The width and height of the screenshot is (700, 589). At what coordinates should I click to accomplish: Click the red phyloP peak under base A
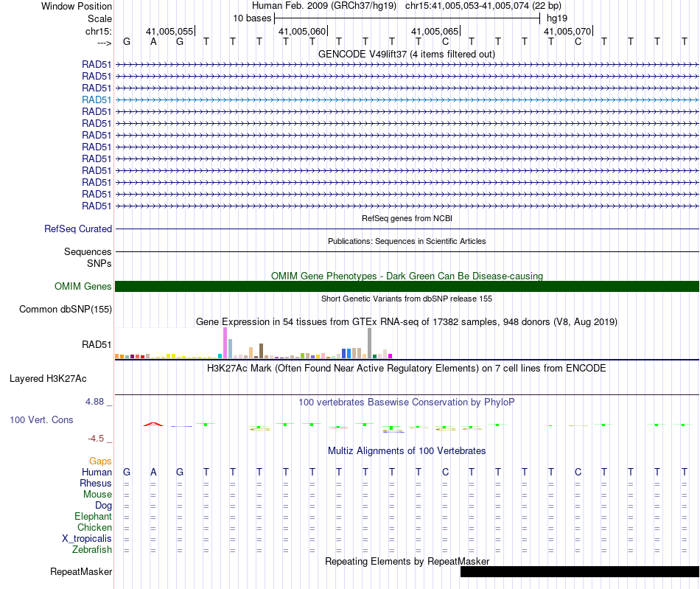click(153, 424)
